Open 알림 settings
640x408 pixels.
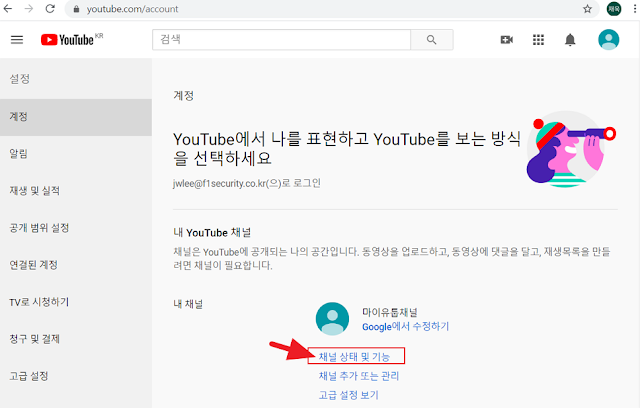click(x=76, y=154)
